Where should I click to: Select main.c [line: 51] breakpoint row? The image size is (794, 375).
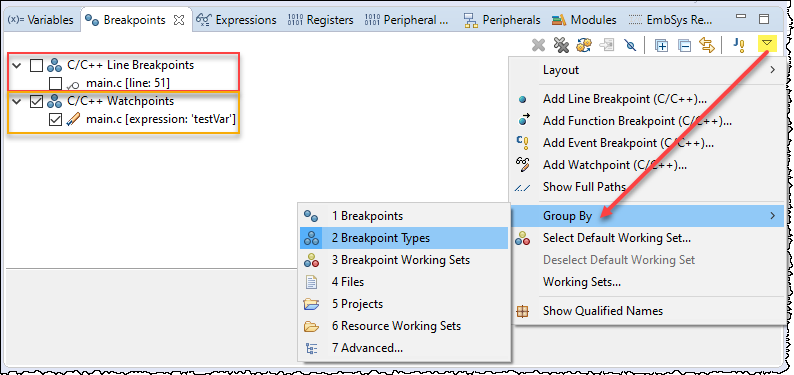pyautogui.click(x=128, y=83)
